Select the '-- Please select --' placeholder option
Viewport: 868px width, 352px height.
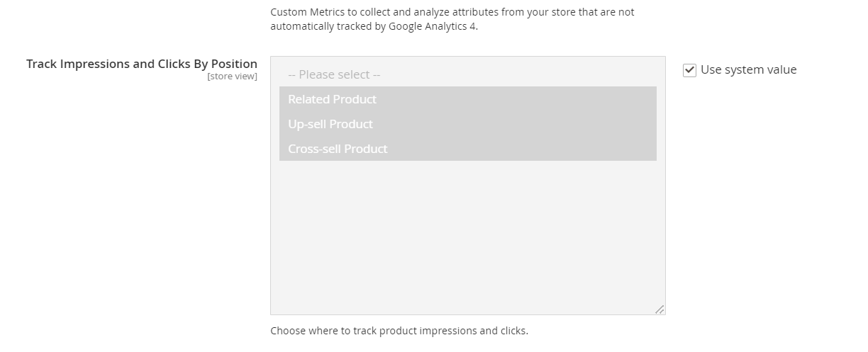tap(334, 74)
